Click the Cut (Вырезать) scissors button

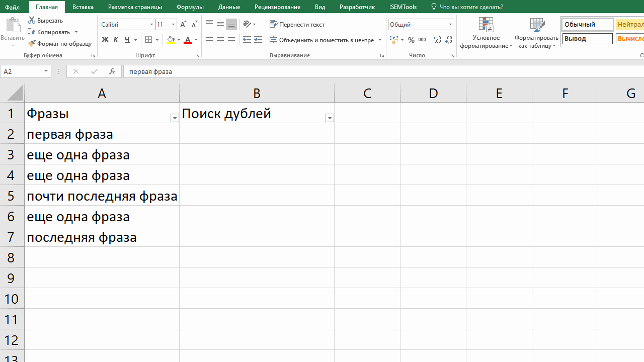(x=45, y=20)
